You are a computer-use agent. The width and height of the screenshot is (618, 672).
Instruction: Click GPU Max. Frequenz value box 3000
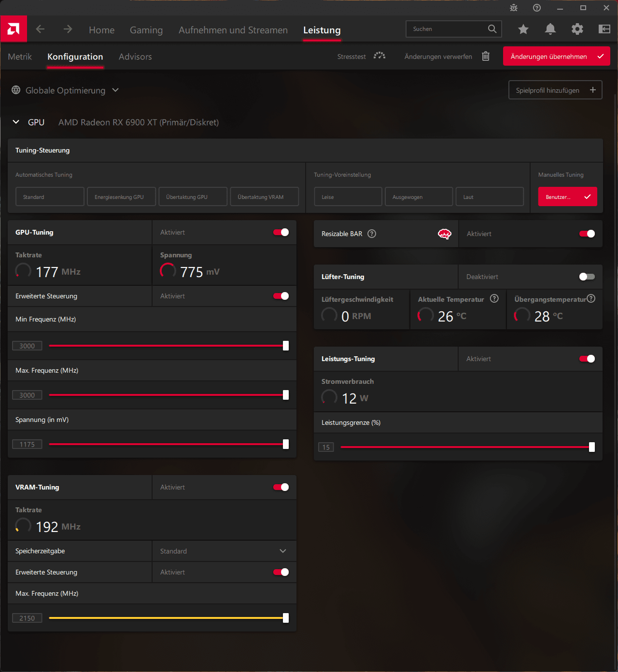pos(27,395)
